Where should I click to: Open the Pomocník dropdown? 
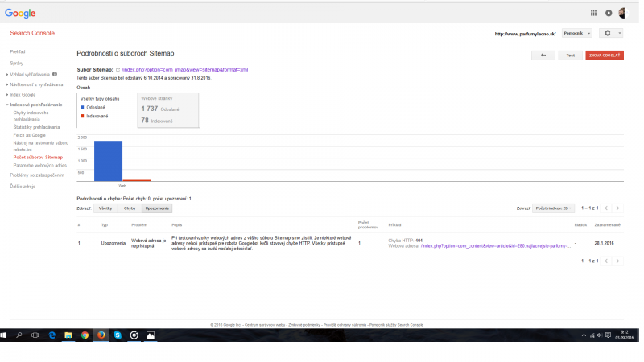coord(577,33)
